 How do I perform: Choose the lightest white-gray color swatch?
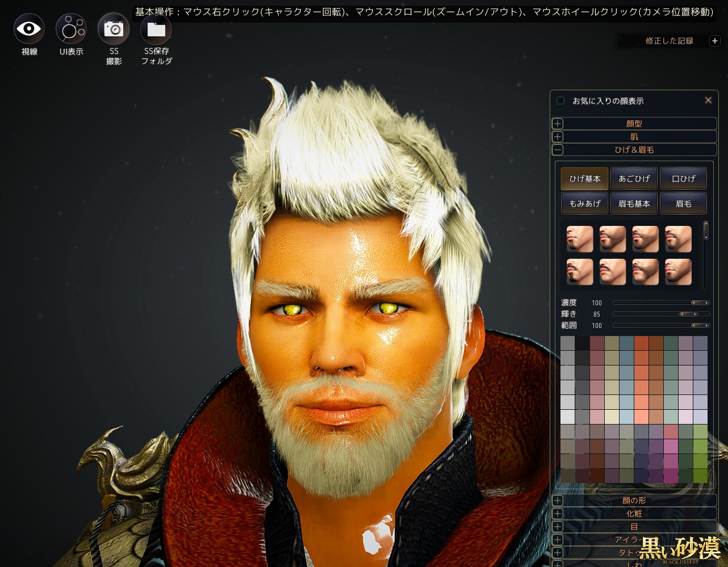[x=568, y=417]
